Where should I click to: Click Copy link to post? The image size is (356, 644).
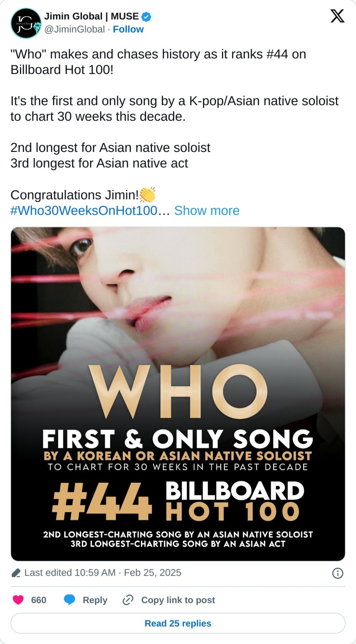tap(178, 600)
